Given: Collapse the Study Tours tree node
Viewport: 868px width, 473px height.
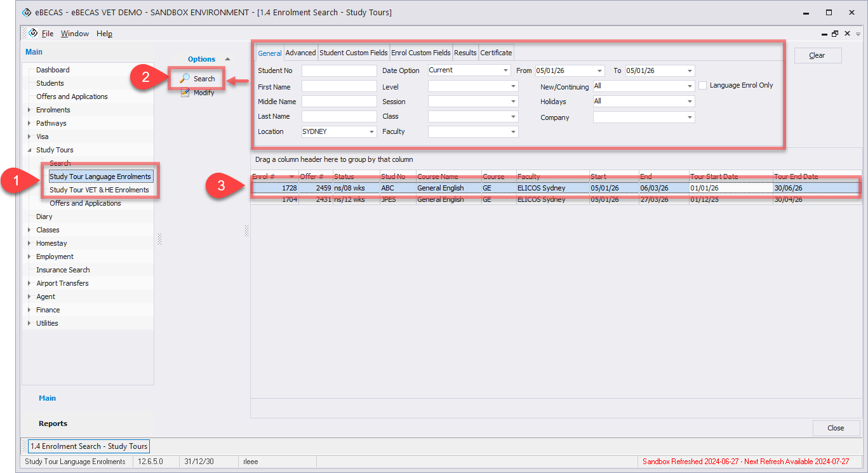Looking at the screenshot, I should tap(29, 150).
